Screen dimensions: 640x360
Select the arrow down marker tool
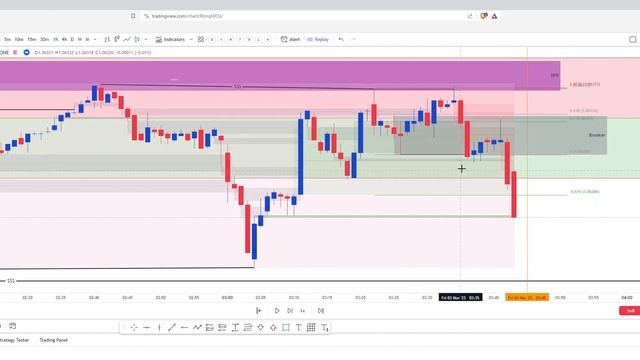(x=260, y=327)
